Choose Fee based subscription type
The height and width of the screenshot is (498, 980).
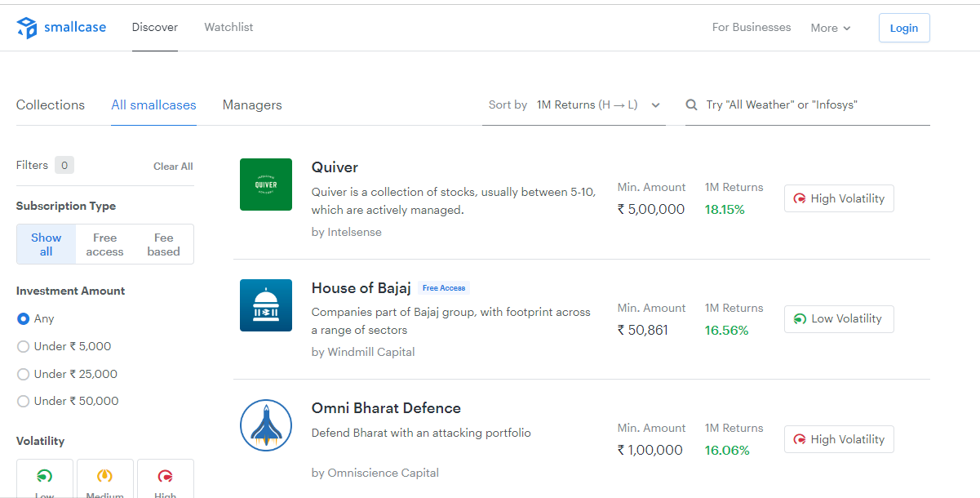[x=164, y=244]
